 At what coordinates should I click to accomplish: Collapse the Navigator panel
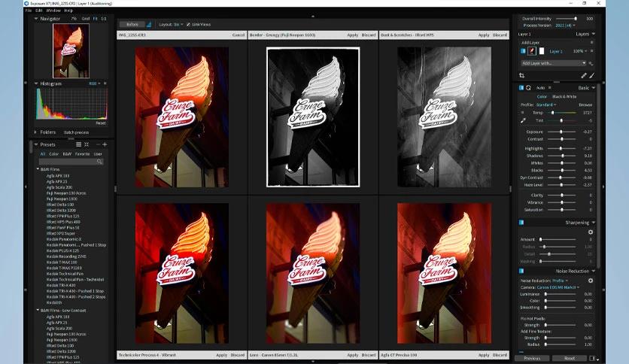click(35, 19)
